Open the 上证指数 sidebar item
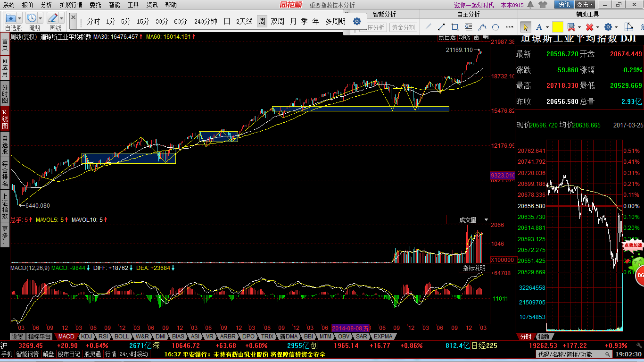This screenshot has height=362, width=644. coord(5,206)
